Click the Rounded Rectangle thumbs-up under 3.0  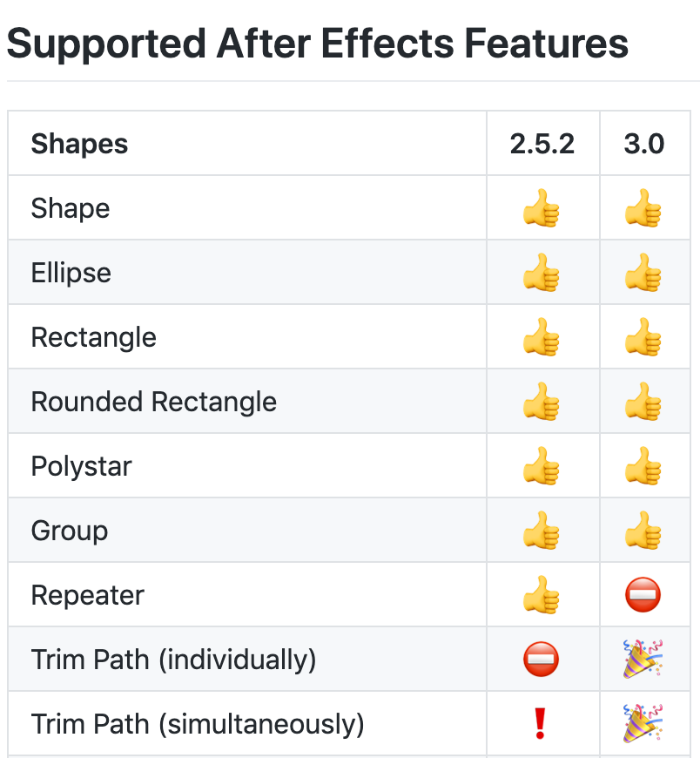643,402
